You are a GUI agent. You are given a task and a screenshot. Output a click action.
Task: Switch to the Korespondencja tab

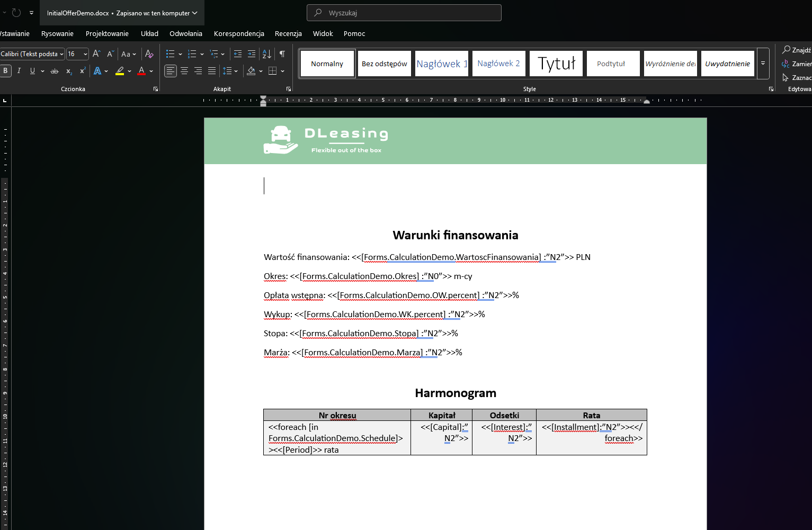[x=239, y=33]
